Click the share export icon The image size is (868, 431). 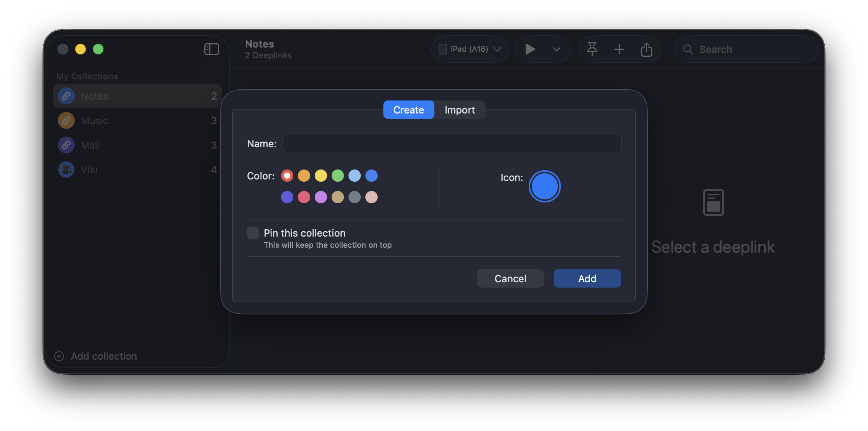[x=646, y=49]
